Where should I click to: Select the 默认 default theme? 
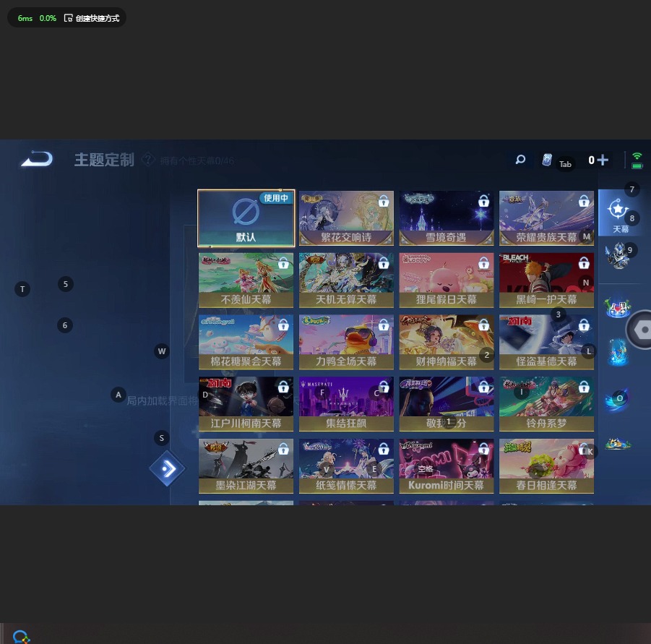(x=246, y=218)
